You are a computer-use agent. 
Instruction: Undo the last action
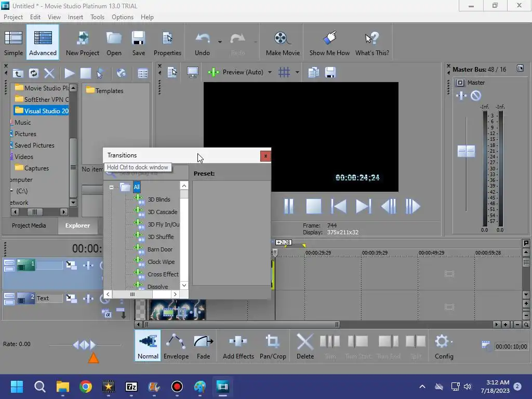[202, 43]
